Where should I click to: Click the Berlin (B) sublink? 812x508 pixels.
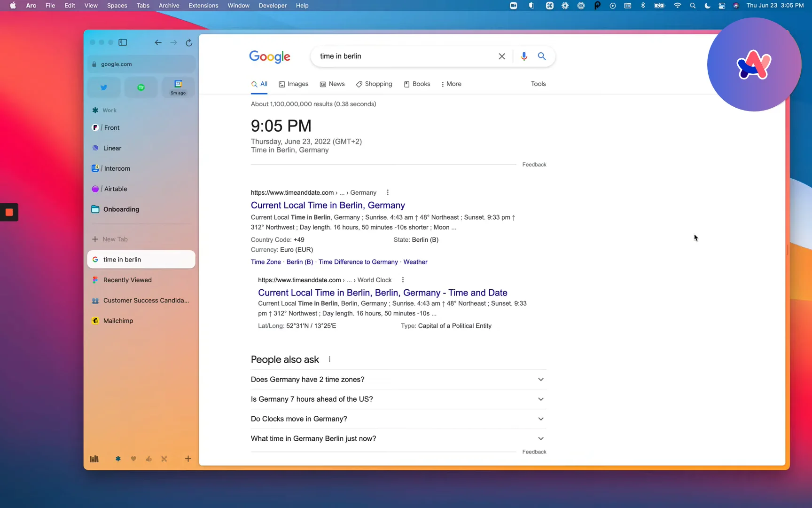coord(300,262)
